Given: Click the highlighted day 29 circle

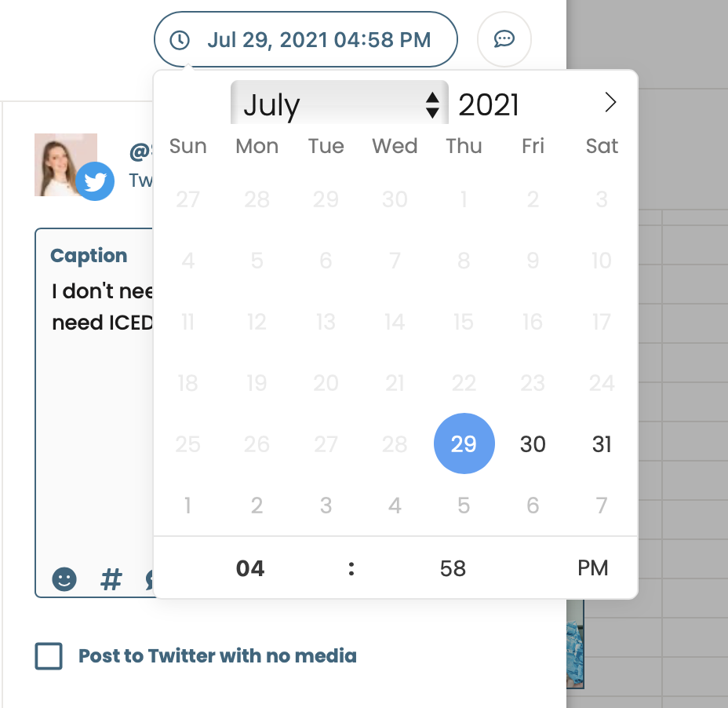Looking at the screenshot, I should [x=464, y=443].
